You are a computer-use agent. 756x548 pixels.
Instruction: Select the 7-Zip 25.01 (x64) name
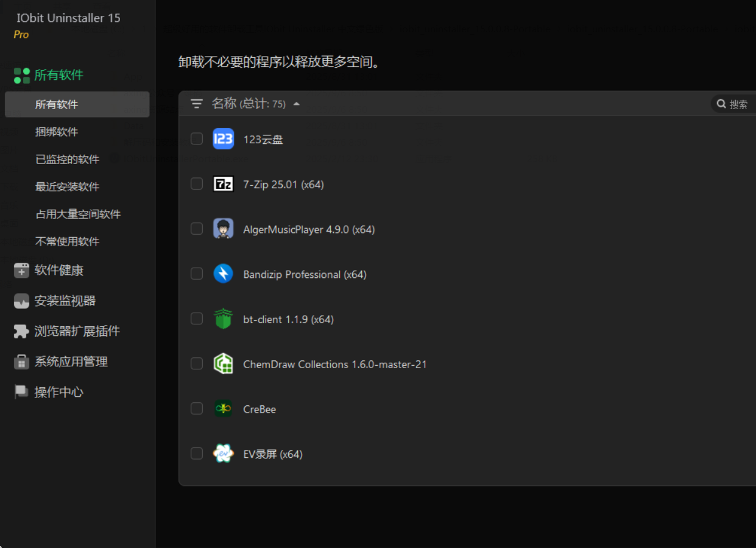(x=283, y=184)
